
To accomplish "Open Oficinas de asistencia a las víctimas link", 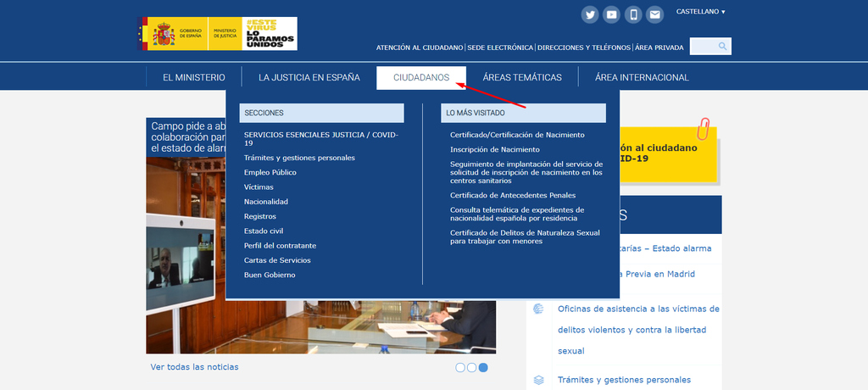I will click(639, 330).
